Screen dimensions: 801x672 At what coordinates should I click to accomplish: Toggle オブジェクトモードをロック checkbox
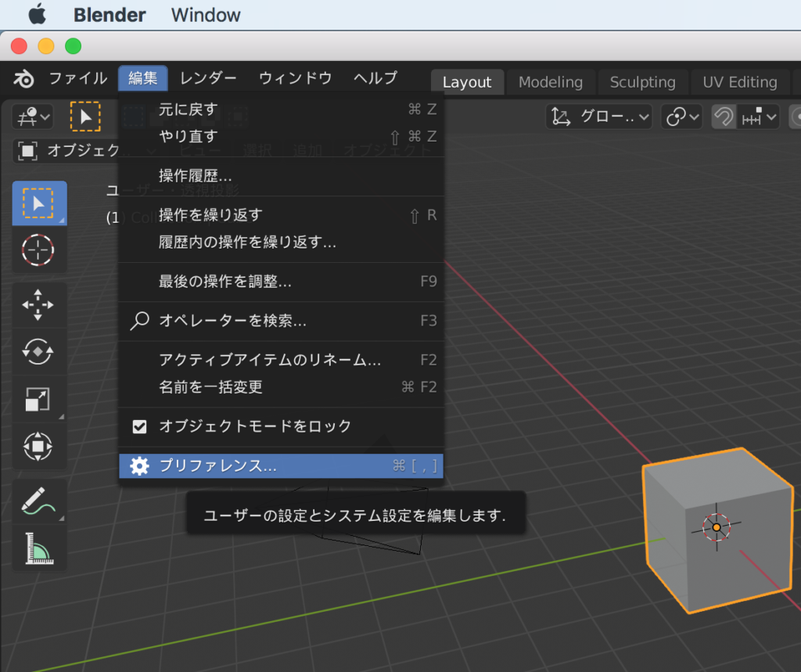(x=140, y=426)
